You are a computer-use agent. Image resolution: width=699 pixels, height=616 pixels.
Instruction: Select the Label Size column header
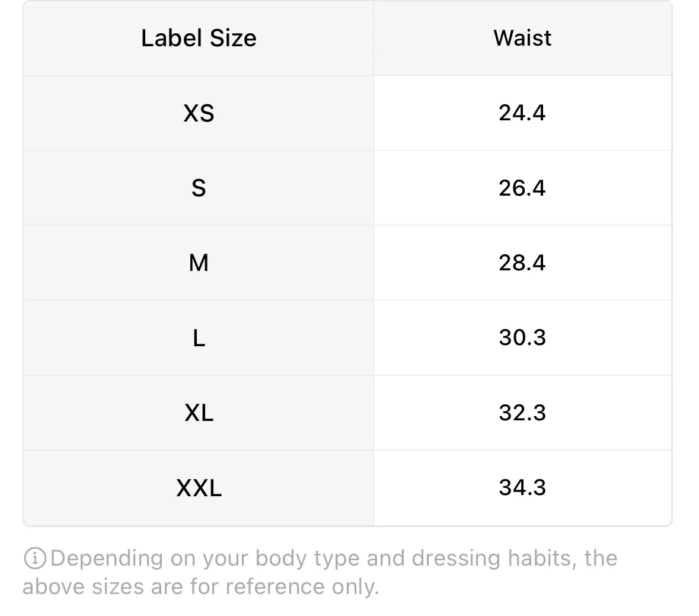pyautogui.click(x=199, y=38)
